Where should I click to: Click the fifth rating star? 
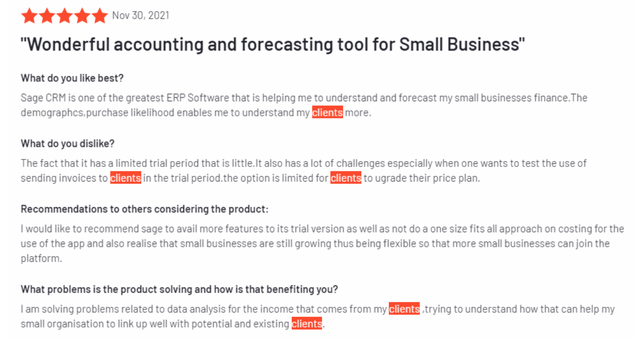tap(99, 16)
